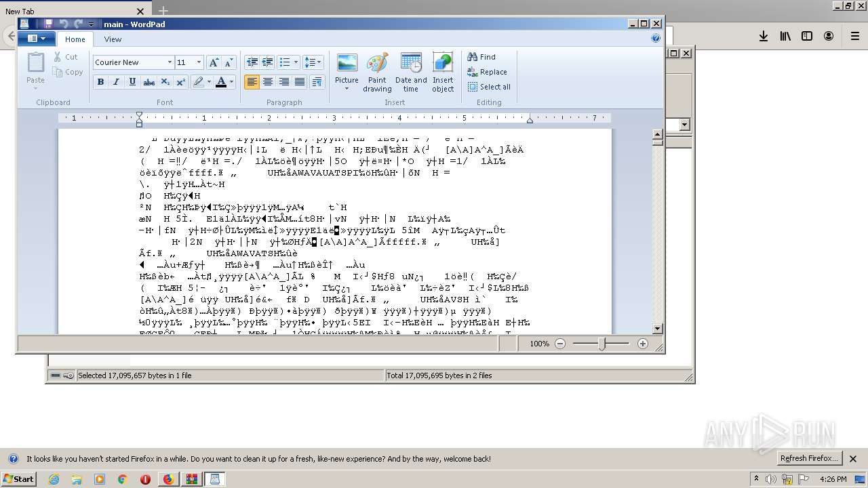
Task: Click the WordPad vertical scrollbar down arrow
Action: click(x=657, y=329)
